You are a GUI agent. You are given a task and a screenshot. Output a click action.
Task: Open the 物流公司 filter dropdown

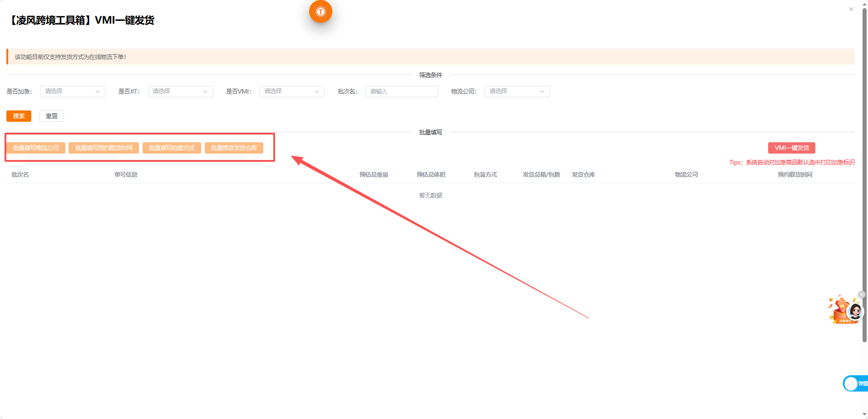[518, 91]
